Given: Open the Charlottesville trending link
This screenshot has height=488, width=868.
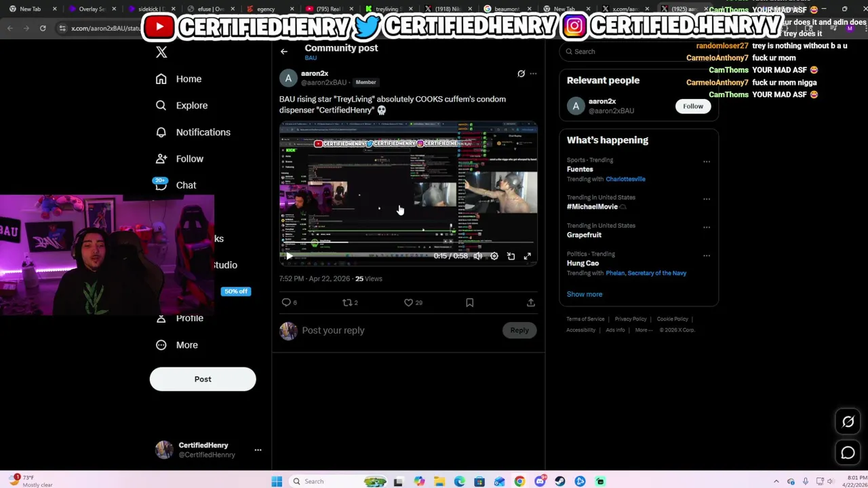Looking at the screenshot, I should click(625, 180).
